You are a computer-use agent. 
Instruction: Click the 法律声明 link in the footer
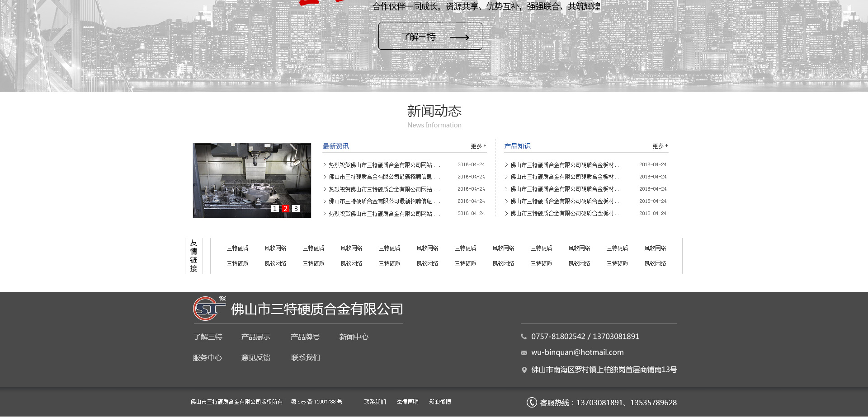coord(407,402)
